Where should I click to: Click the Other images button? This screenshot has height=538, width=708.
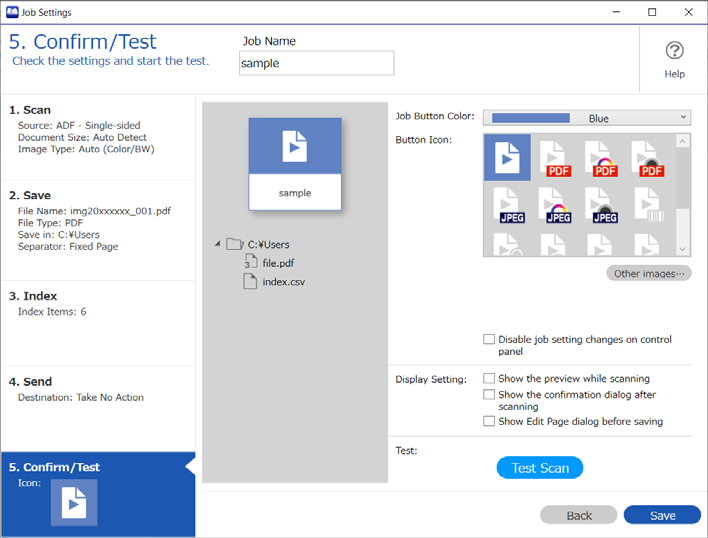click(648, 273)
